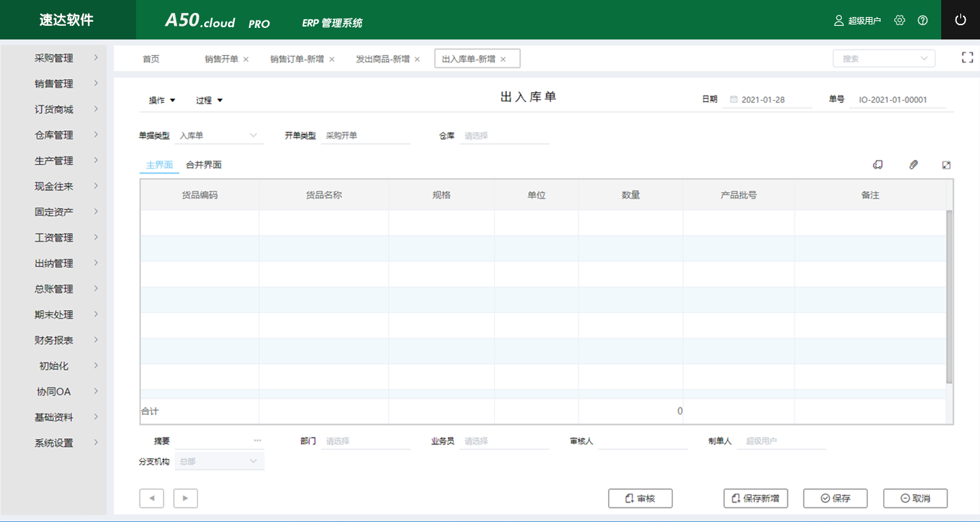This screenshot has width=980, height=522.
Task: Toggle fullscreen mode icon
Action: [x=967, y=58]
